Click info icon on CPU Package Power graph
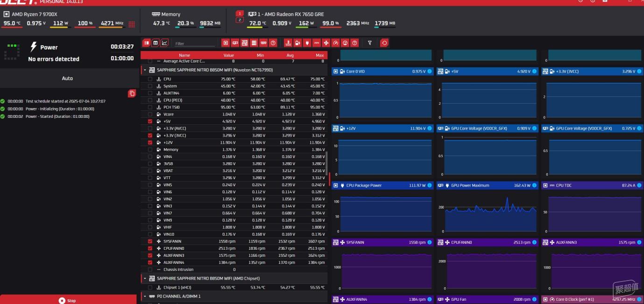 [x=430, y=186]
